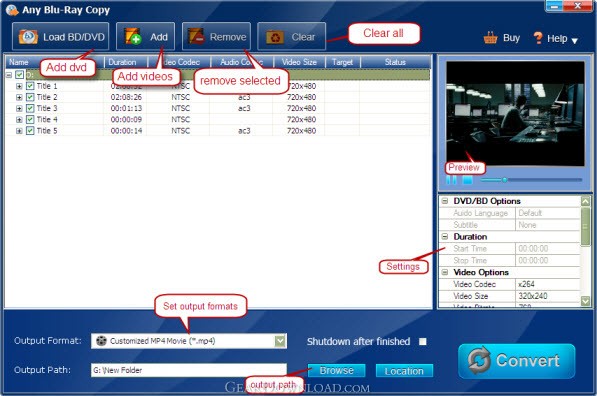Viewport: 597px width, 396px height.
Task: Click the Location button
Action: [x=404, y=371]
